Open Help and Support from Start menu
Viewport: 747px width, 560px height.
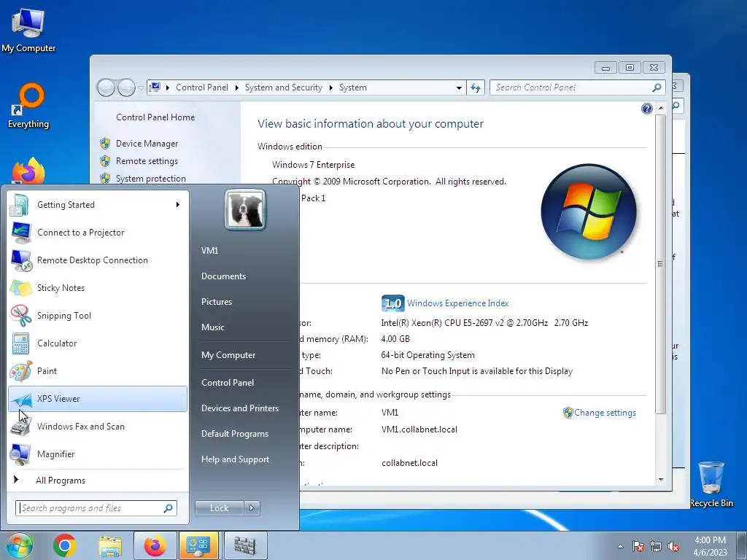pyautogui.click(x=236, y=459)
